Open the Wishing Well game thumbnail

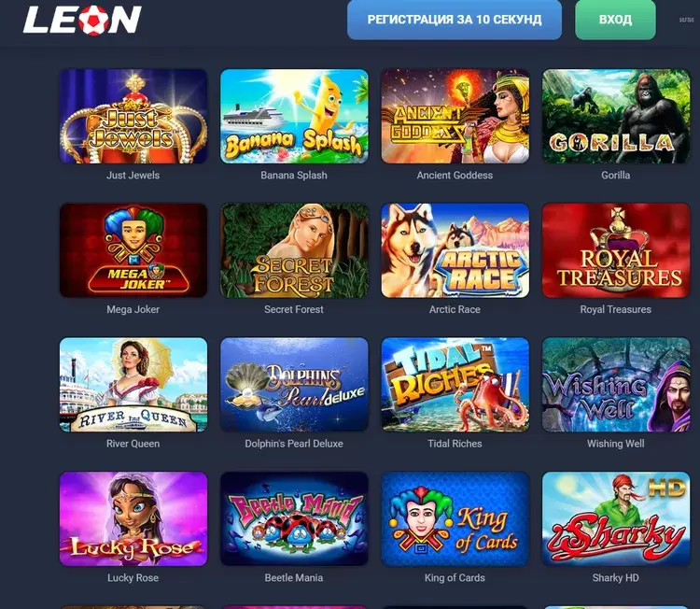click(616, 385)
